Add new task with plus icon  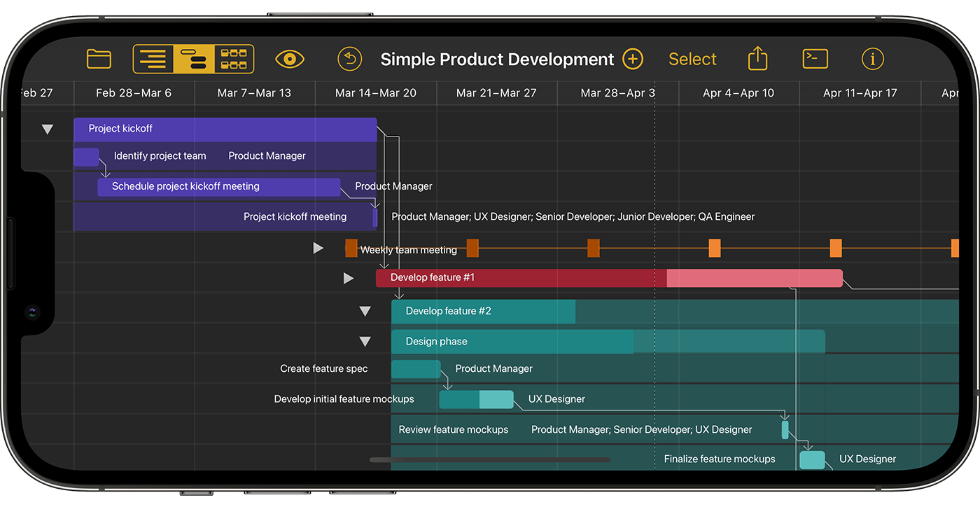633,59
